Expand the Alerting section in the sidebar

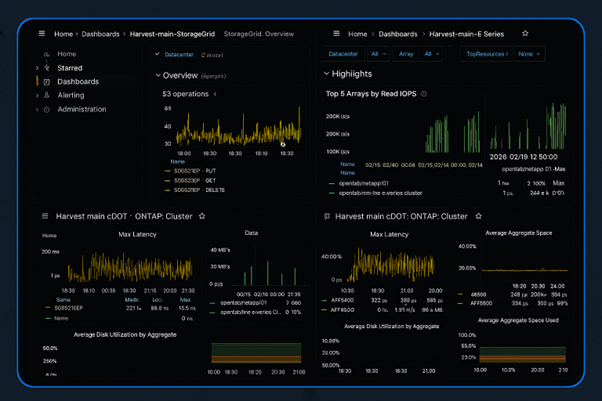click(x=37, y=95)
